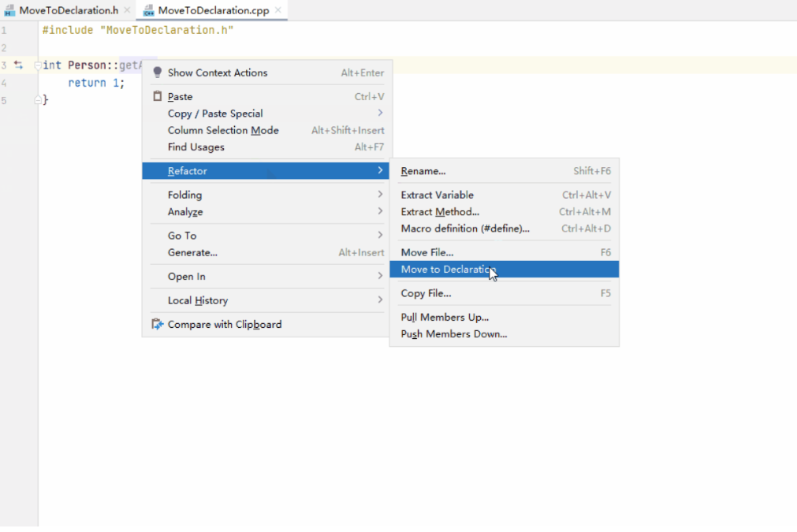This screenshot has width=797, height=532.
Task: Close the MoveToDeclaration.h tab
Action: (x=127, y=10)
